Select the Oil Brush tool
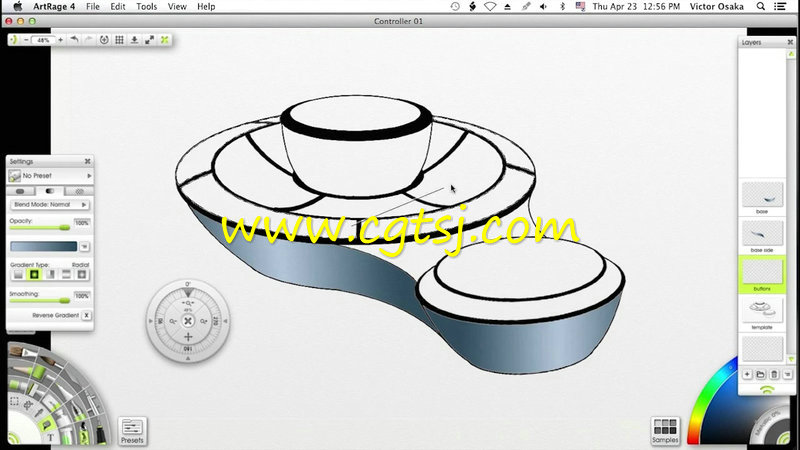800x450 pixels. point(23,352)
